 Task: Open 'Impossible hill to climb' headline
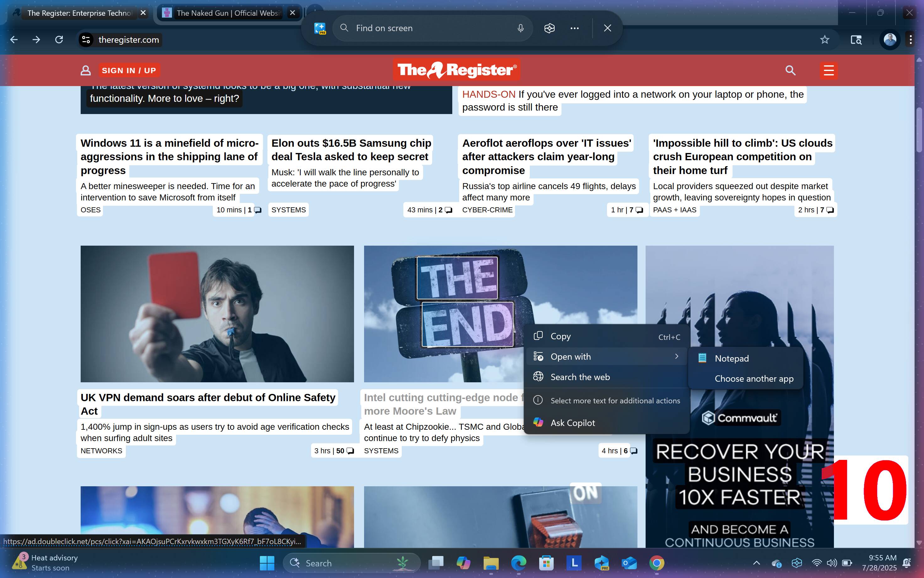tap(743, 157)
